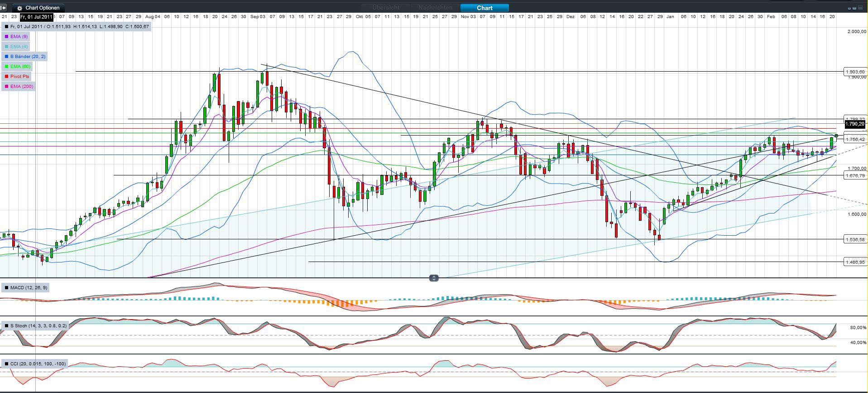The height and width of the screenshot is (393, 868).
Task: Click the 1.600,00 price axis label
Action: point(857,214)
